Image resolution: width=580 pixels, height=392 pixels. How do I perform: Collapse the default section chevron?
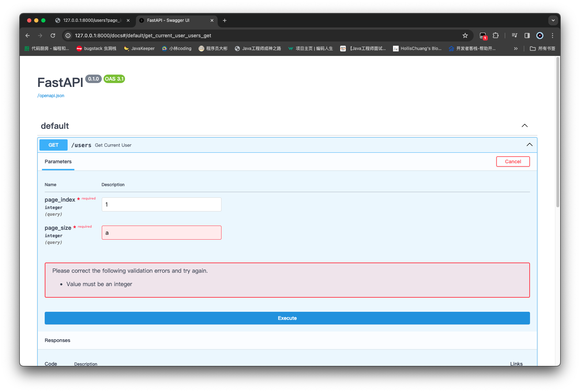525,126
